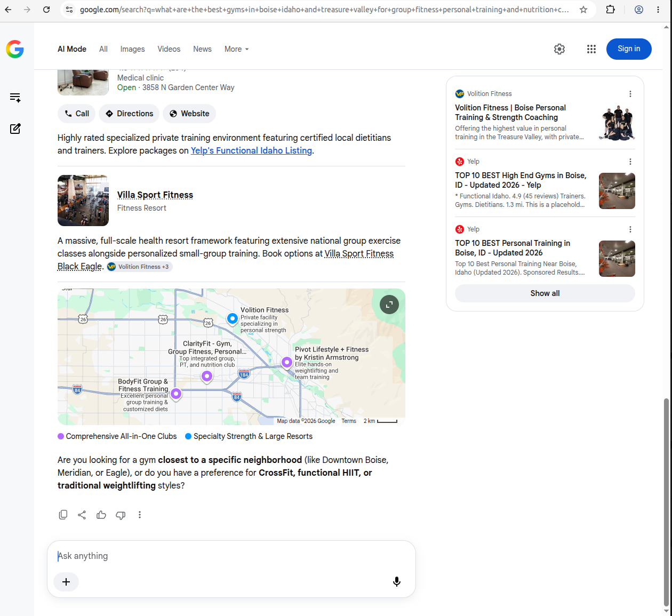
Task: Select BodyFit Group map pin
Action: (176, 394)
